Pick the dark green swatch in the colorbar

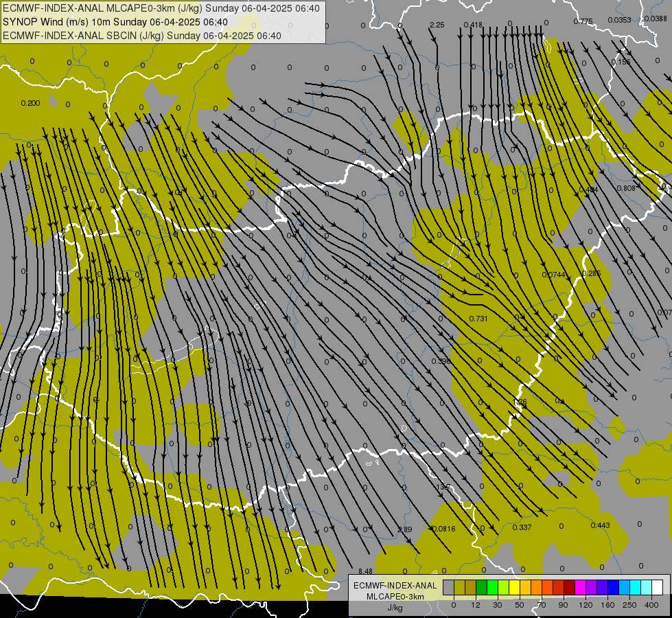point(482,587)
